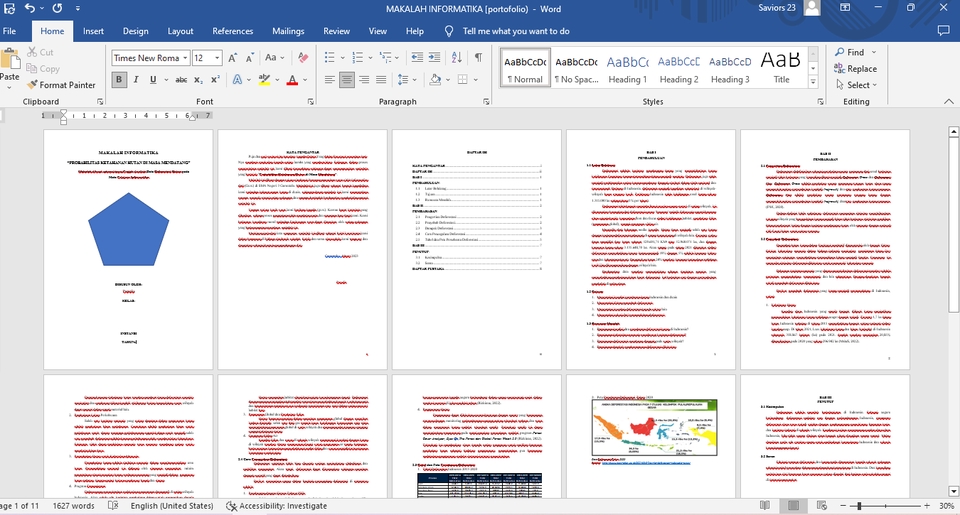The height and width of the screenshot is (515, 960).
Task: Click the user account avatar
Action: [x=812, y=8]
